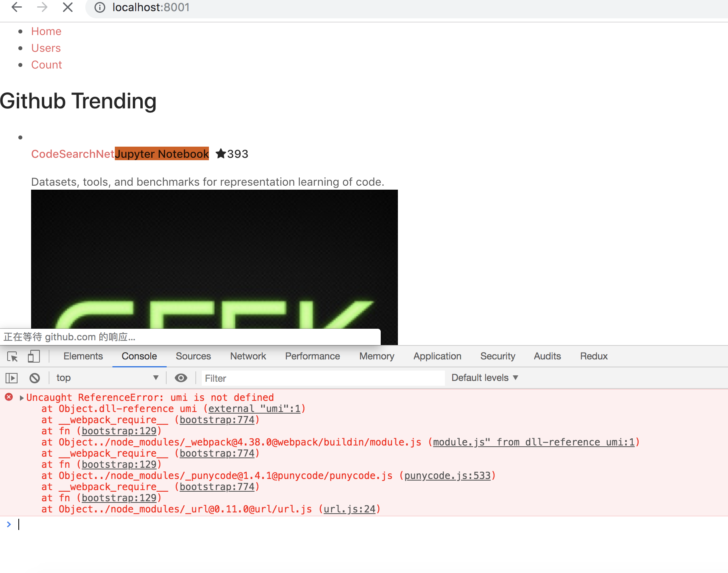
Task: Click the blue console prompt arrow
Action: 9,524
